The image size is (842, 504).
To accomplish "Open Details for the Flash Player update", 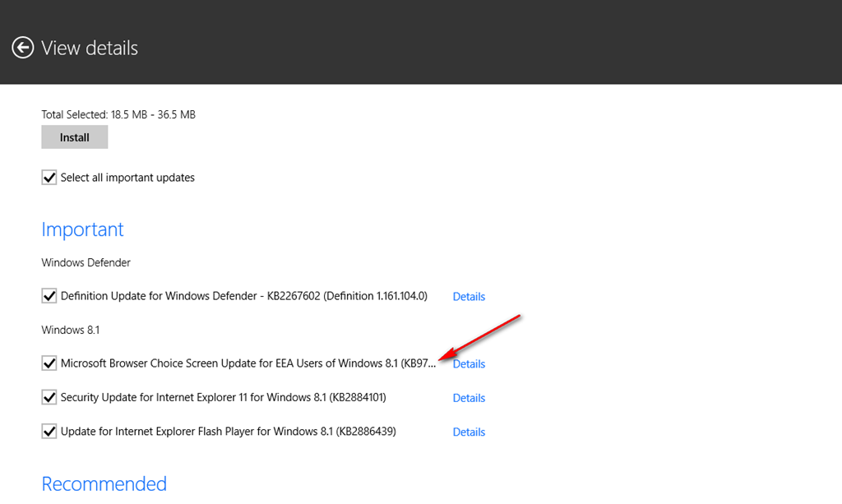I will point(469,432).
